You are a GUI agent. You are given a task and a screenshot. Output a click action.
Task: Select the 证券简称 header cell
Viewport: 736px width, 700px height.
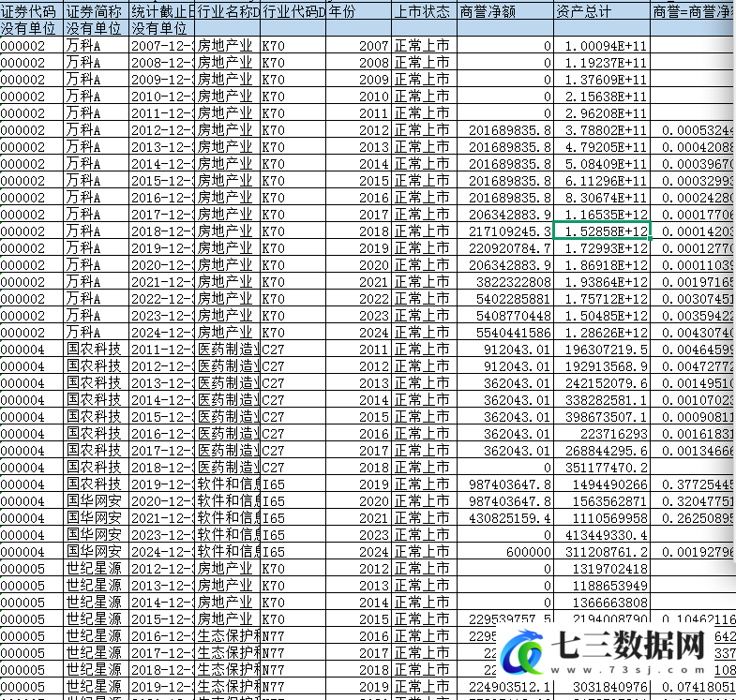97,12
